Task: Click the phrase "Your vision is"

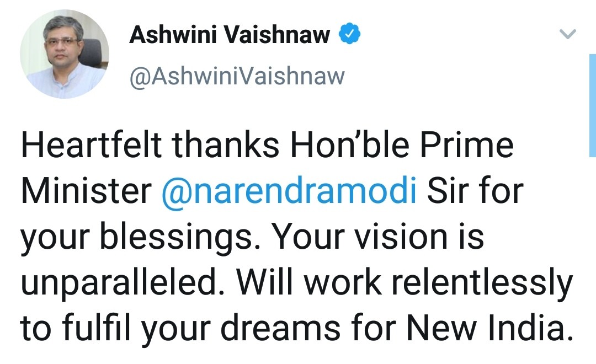Action: [379, 238]
